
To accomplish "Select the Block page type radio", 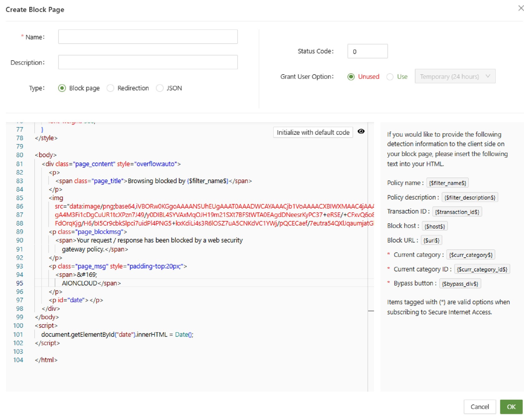I will (x=62, y=88).
